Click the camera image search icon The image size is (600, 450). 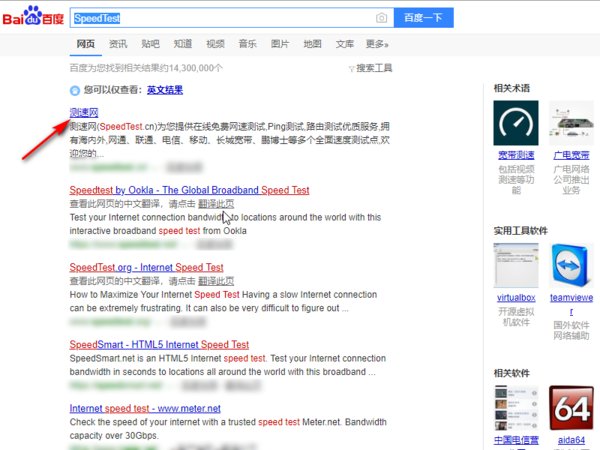coord(381,18)
